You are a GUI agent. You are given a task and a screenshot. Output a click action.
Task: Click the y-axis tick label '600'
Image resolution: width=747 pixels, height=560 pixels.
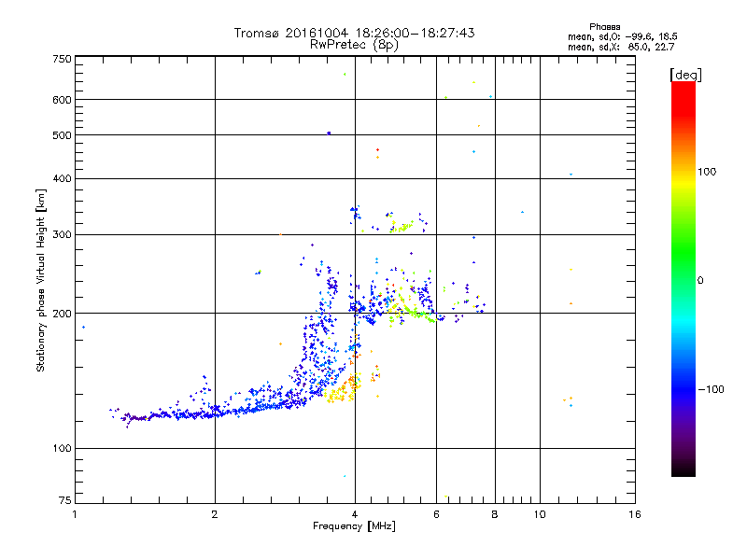click(62, 100)
